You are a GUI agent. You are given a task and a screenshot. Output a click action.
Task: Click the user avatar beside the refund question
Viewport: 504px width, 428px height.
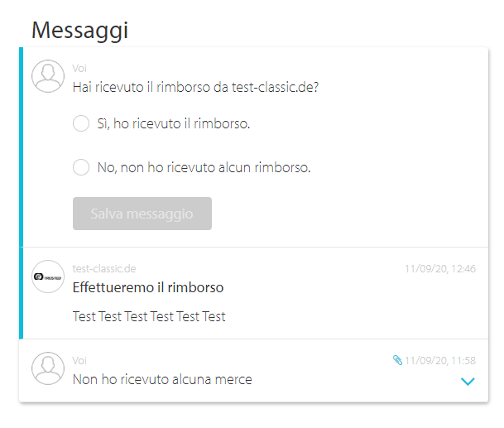pyautogui.click(x=48, y=76)
